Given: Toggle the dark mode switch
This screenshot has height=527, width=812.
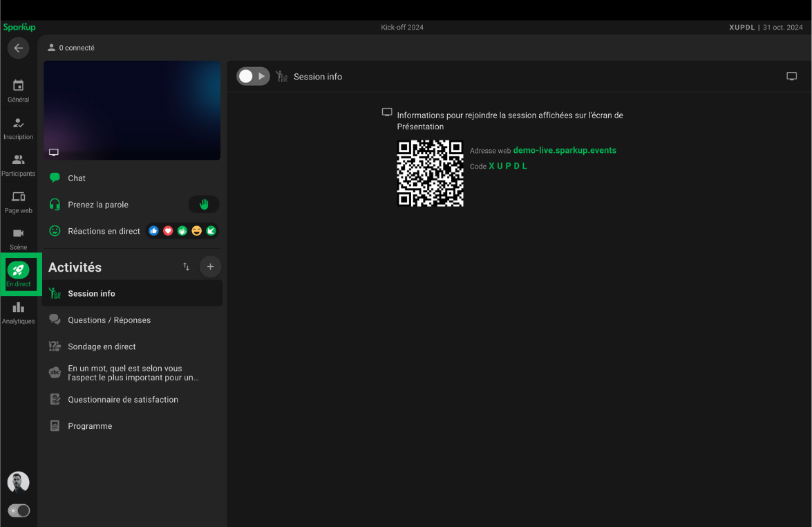Looking at the screenshot, I should 19,510.
